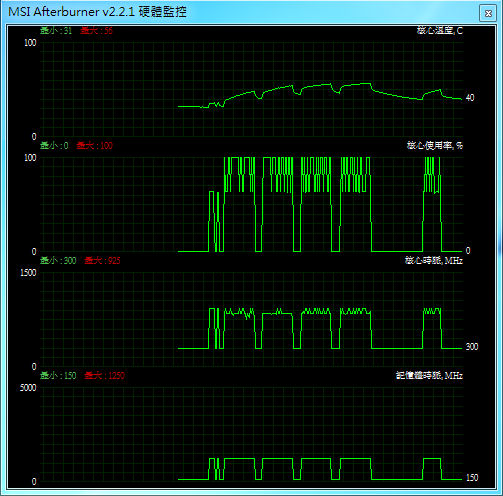Click the 1500 axis label of core clock graph
The image size is (503, 496).
(x=28, y=273)
